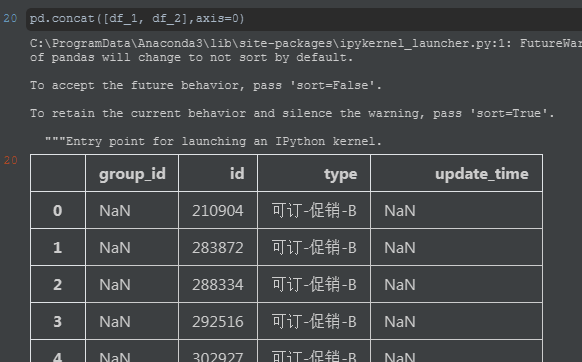Click id value 283872

click(218, 247)
